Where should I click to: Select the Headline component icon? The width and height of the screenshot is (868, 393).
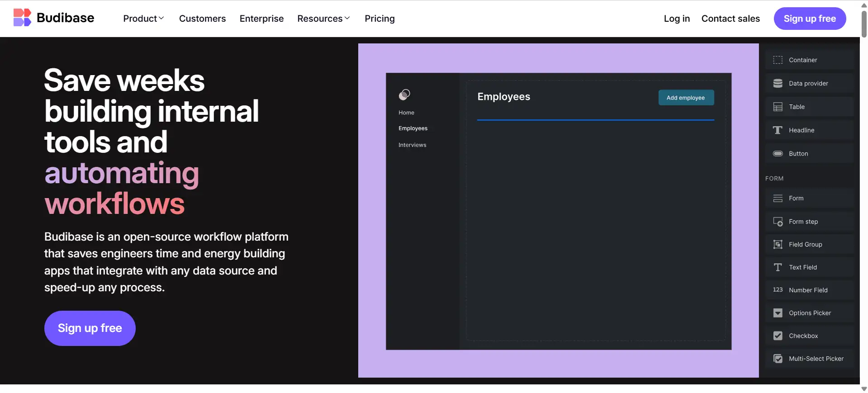(x=778, y=130)
